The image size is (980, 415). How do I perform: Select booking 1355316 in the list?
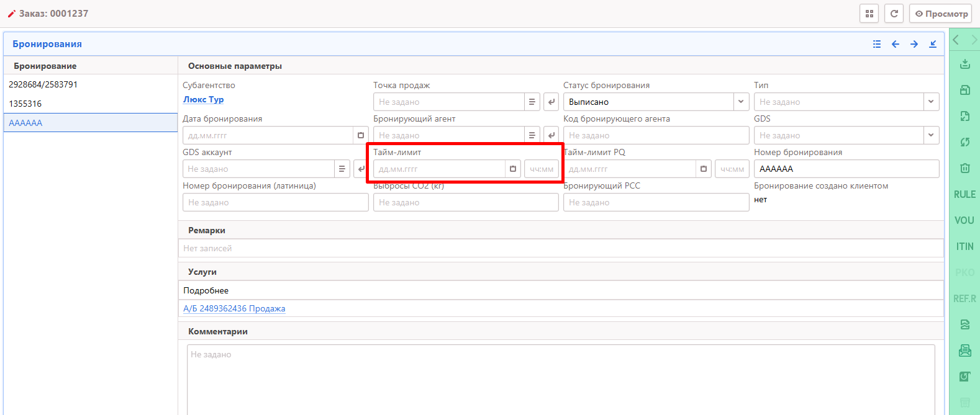(25, 104)
